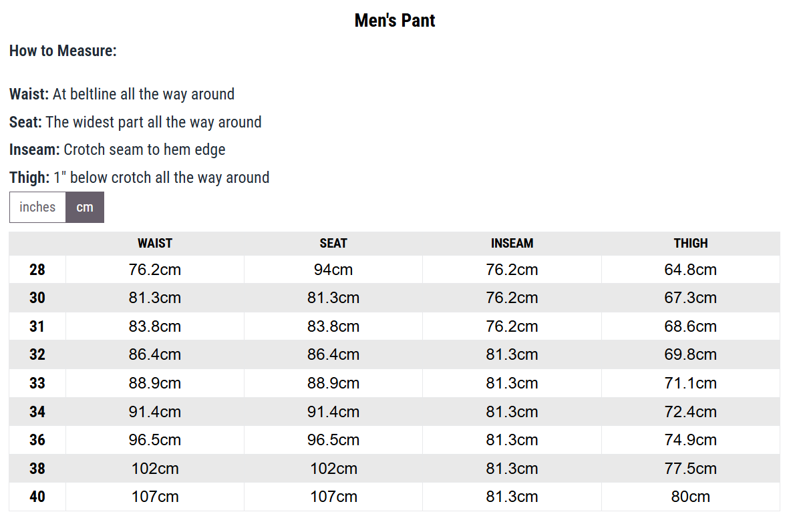
Task: Click the 88.9cm waist cell for size 33
Action: point(155,383)
